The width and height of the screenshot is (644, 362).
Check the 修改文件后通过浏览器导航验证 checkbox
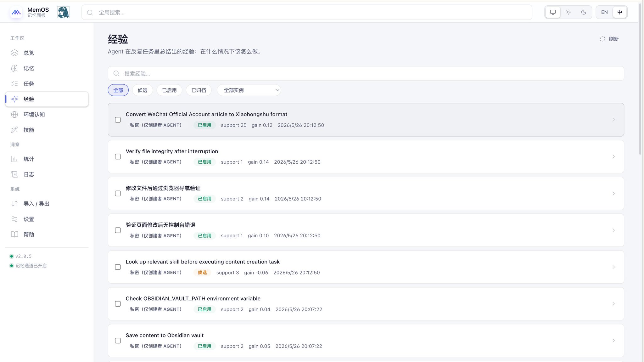coord(118,194)
